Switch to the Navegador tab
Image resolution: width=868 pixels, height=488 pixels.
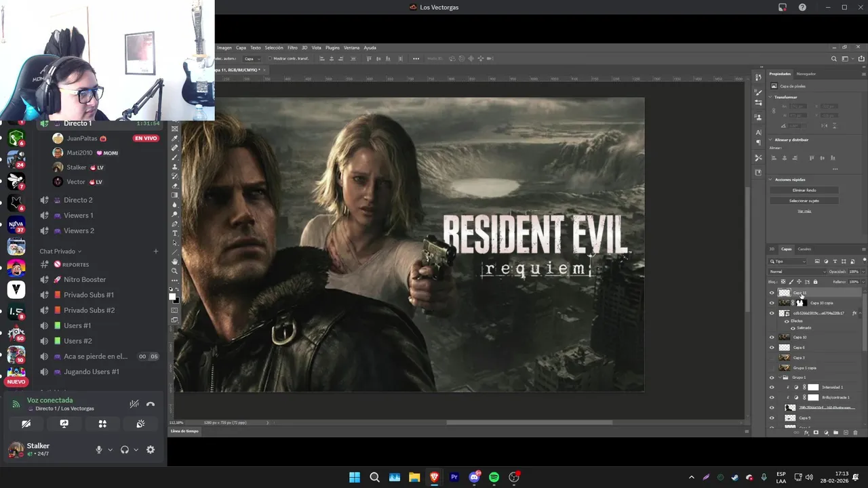point(806,73)
